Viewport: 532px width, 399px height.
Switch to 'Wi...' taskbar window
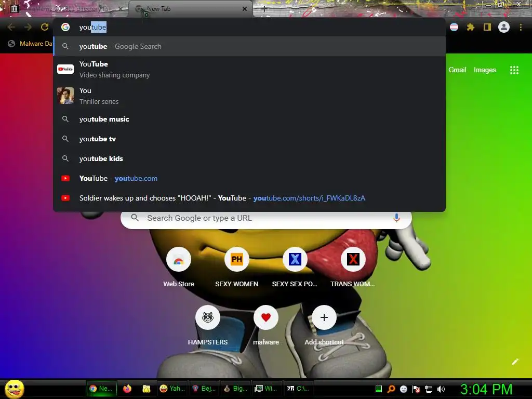pyautogui.click(x=267, y=389)
